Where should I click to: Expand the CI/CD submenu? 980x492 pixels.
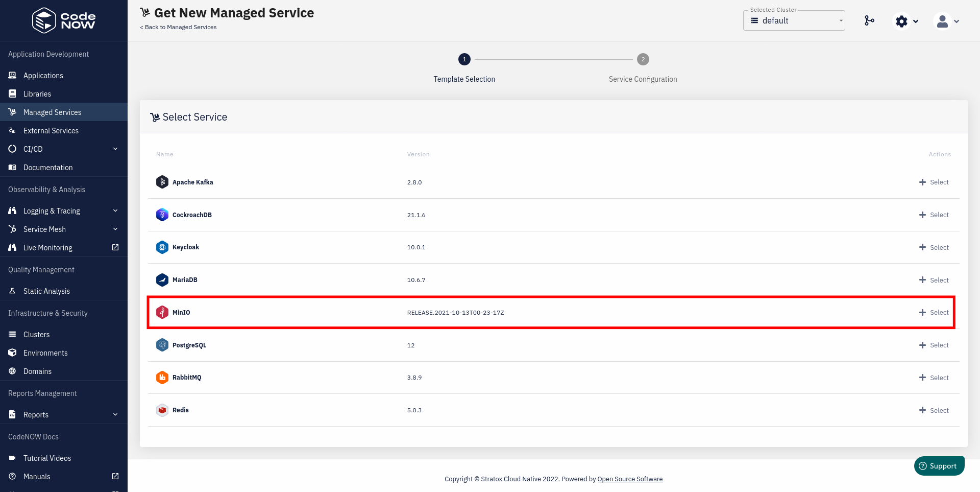tap(115, 149)
